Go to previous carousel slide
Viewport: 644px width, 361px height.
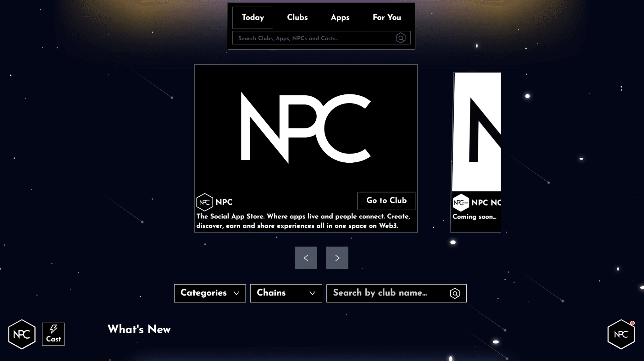click(306, 258)
